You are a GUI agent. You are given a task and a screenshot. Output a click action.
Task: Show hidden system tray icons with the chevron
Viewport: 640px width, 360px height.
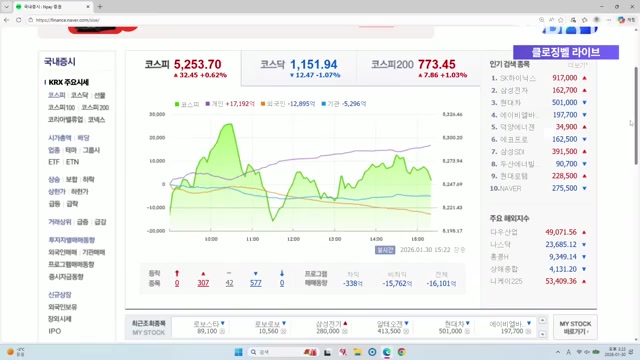click(x=558, y=352)
